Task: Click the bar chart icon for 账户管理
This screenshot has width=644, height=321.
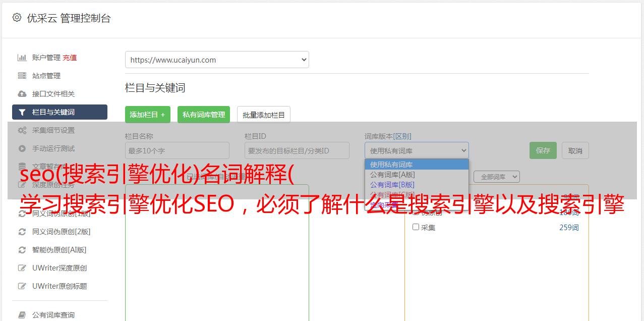Action: (x=22, y=58)
